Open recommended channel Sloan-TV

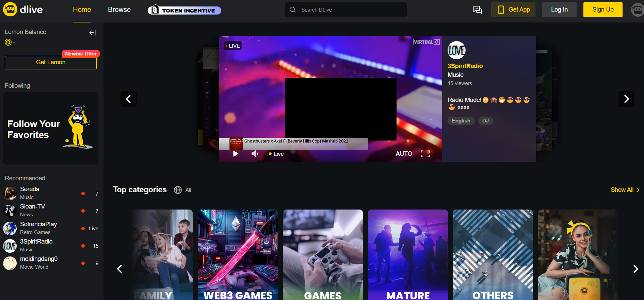(x=51, y=211)
